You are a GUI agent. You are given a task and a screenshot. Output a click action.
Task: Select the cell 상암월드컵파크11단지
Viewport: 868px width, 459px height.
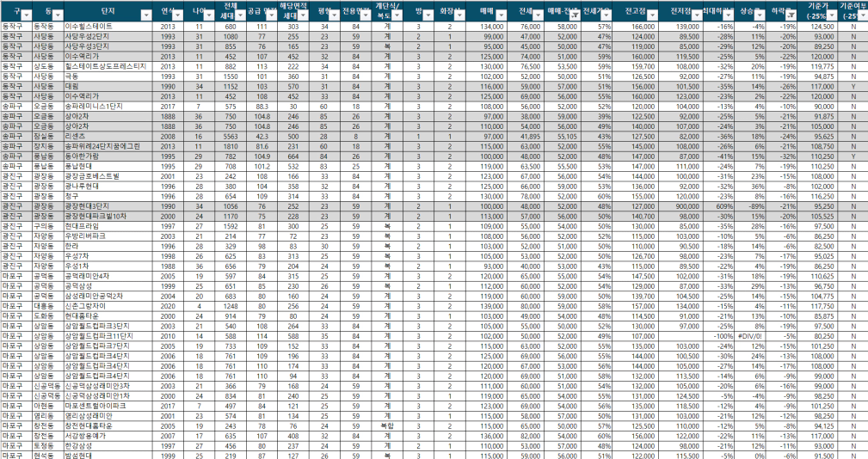coord(108,336)
